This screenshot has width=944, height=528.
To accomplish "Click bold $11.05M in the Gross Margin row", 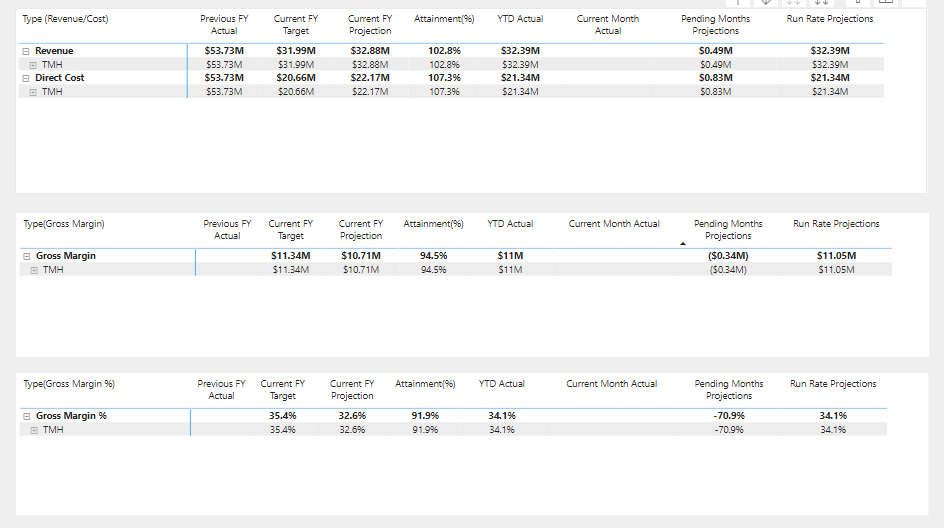I will [x=836, y=256].
